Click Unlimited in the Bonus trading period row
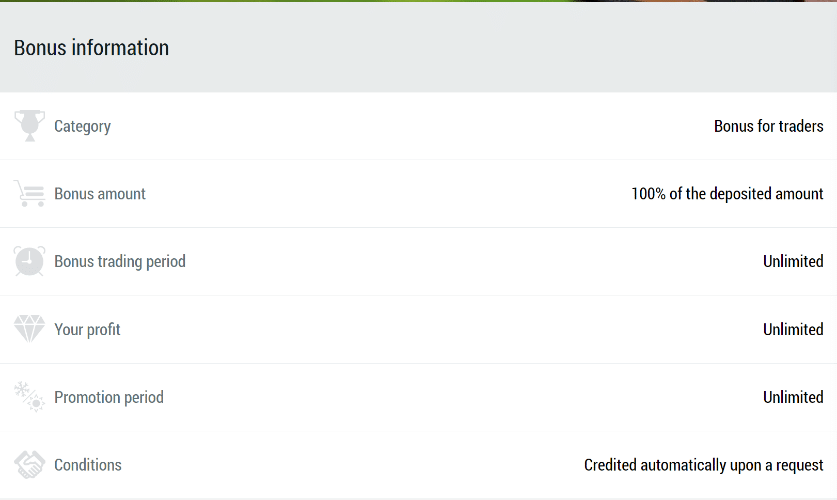 tap(793, 261)
